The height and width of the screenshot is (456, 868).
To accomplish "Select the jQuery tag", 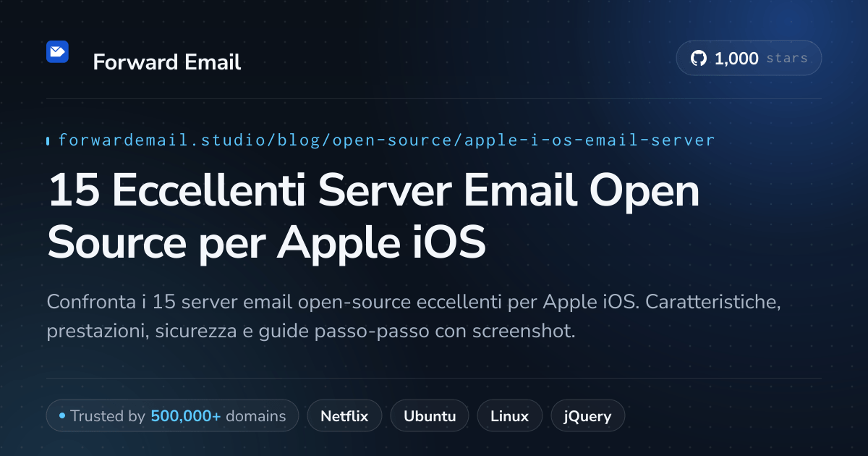I will click(588, 416).
